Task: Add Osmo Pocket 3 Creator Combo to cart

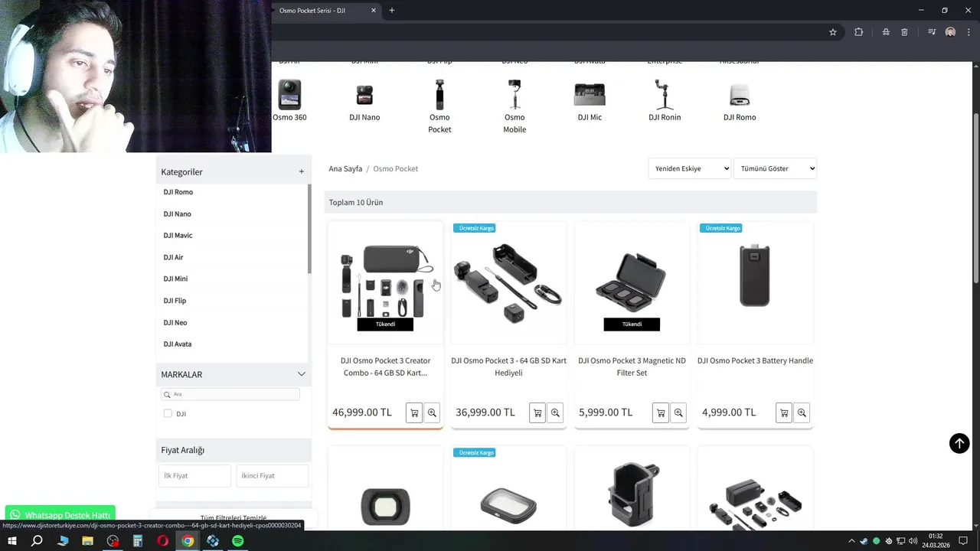Action: point(414,412)
